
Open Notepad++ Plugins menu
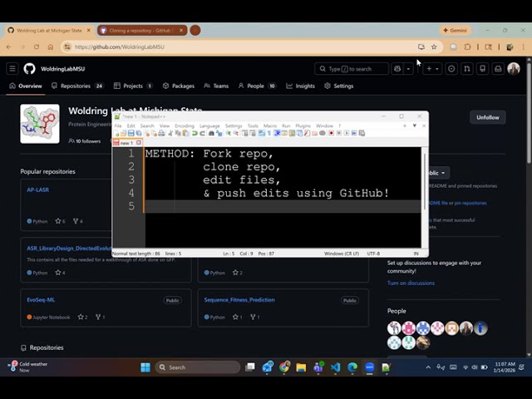[303, 126]
